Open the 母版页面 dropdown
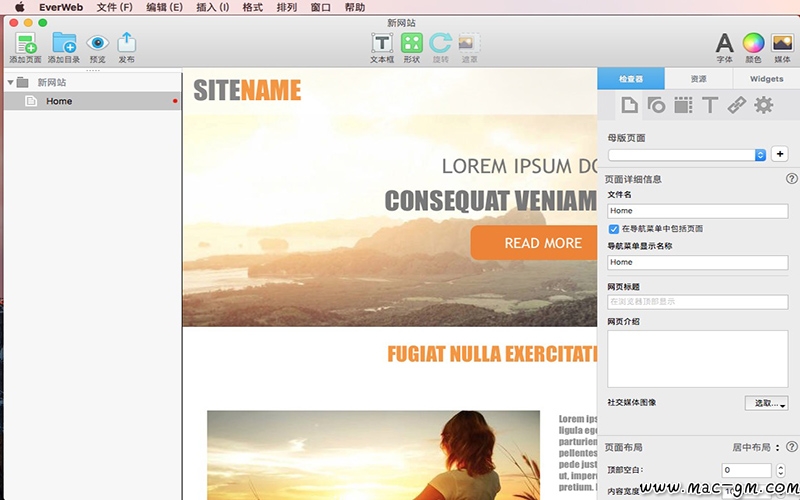This screenshot has height=500, width=800. pyautogui.click(x=687, y=155)
